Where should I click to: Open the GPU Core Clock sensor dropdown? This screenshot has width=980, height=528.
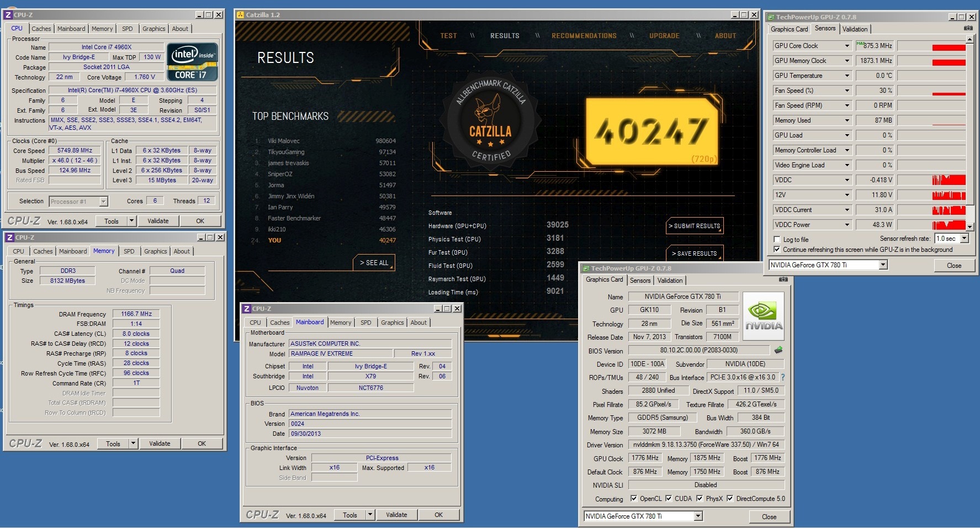(847, 46)
